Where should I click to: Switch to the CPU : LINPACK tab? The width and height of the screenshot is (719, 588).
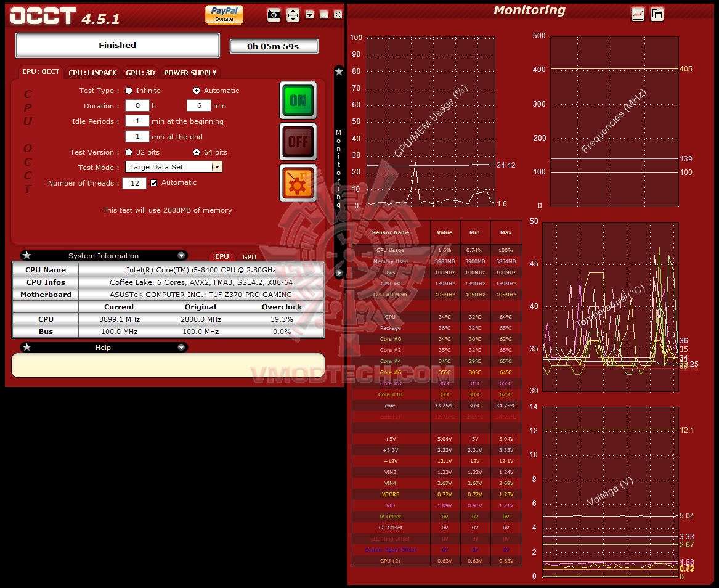pyautogui.click(x=92, y=73)
